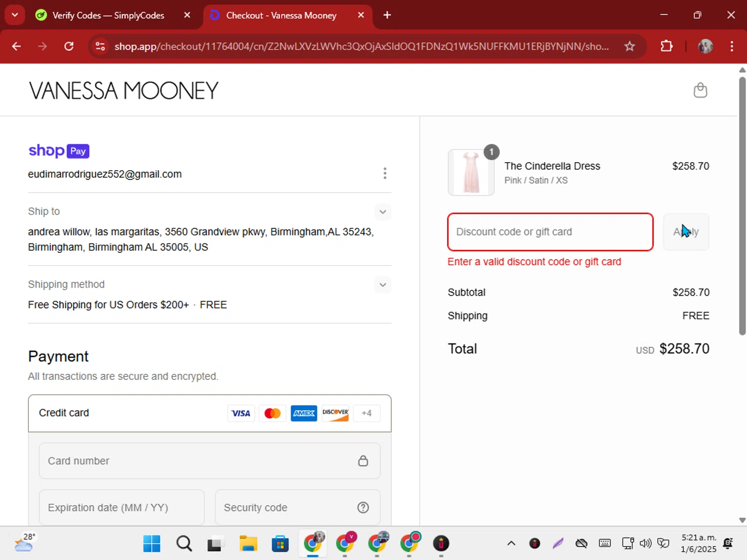747x560 pixels.
Task: Open File Explorer from taskbar
Action: point(248,544)
